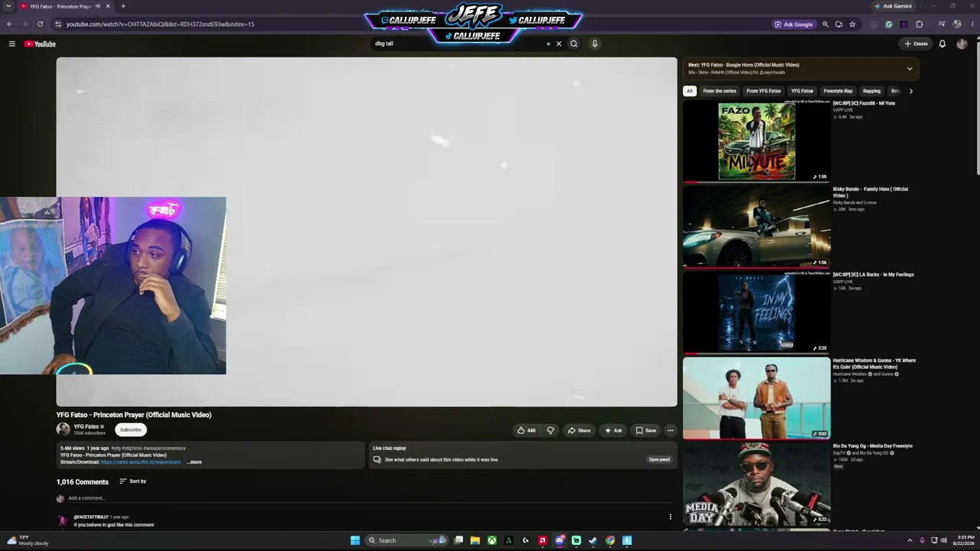Dislike the Princeton Prayer video
Screen dimensions: 980x551
click(x=550, y=430)
